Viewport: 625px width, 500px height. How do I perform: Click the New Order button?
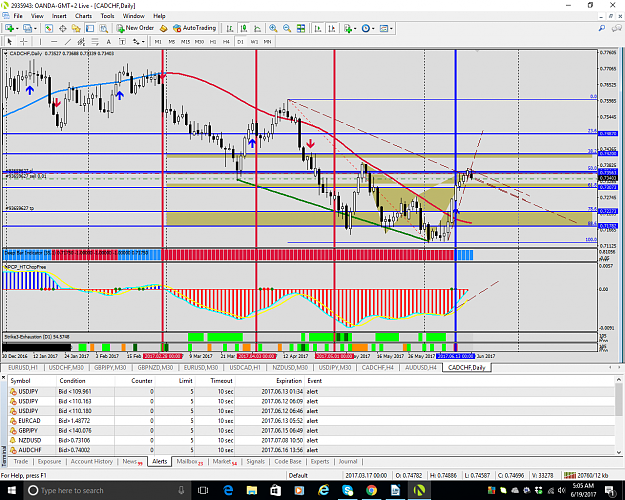point(135,28)
